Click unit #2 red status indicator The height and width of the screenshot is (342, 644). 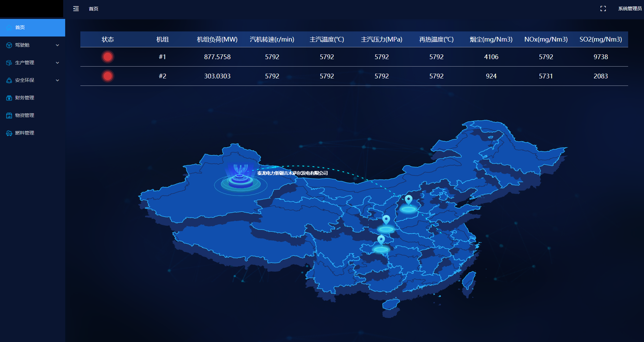click(108, 76)
